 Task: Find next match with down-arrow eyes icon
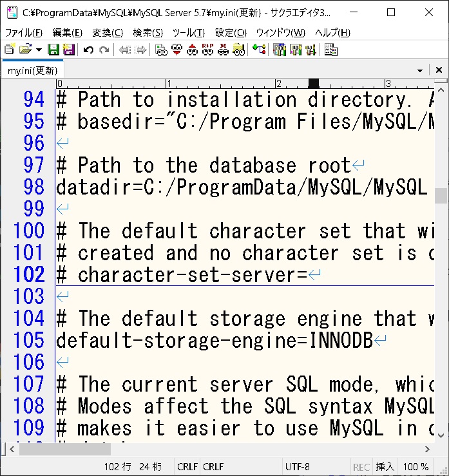coord(177,50)
